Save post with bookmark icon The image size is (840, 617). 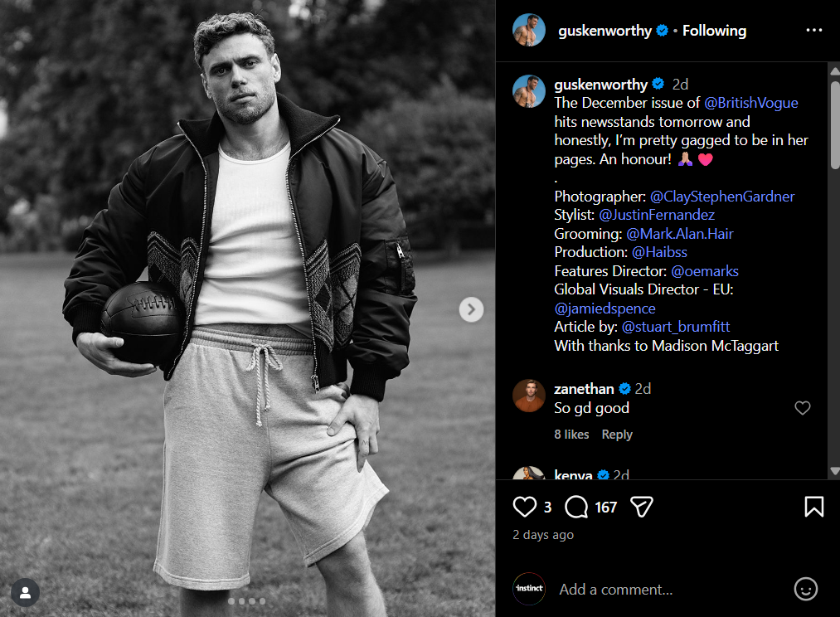(x=813, y=507)
